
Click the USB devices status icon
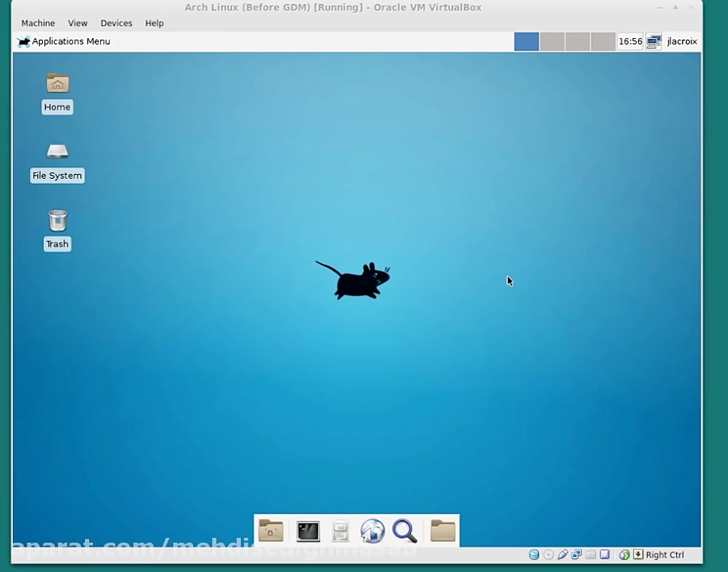tap(563, 554)
